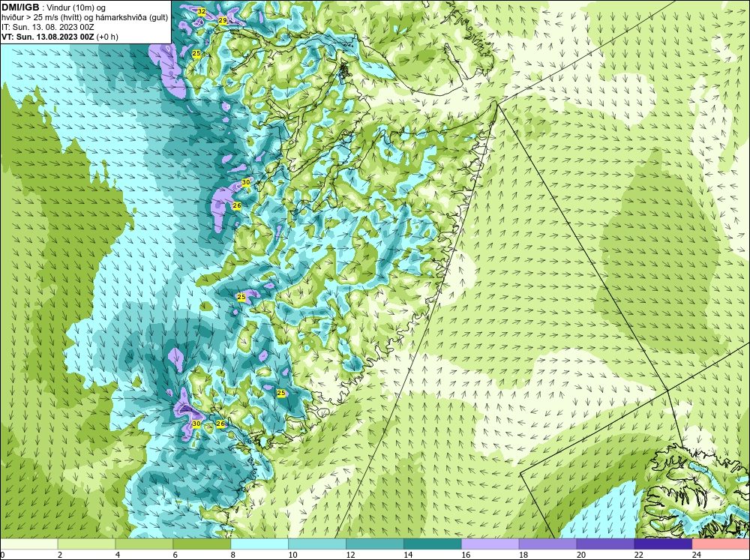Click the DMI/IGB title text
The height and width of the screenshot is (560, 750).
click(x=20, y=7)
